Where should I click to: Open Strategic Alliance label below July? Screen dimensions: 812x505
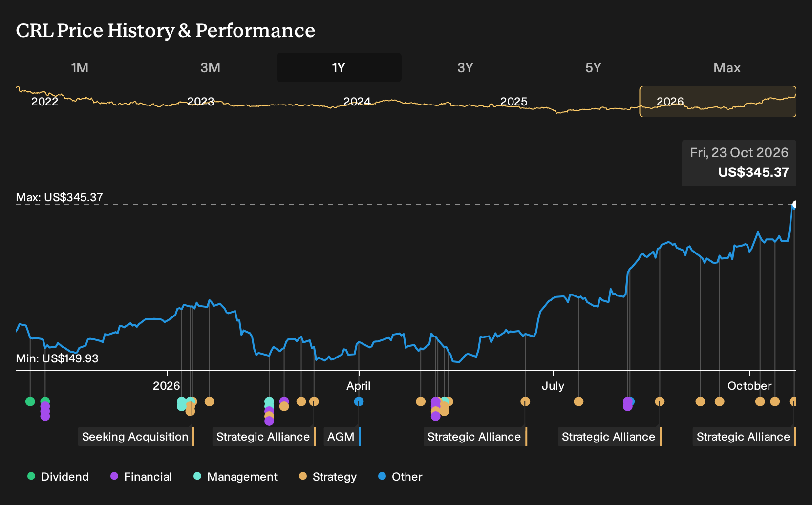pyautogui.click(x=610, y=437)
